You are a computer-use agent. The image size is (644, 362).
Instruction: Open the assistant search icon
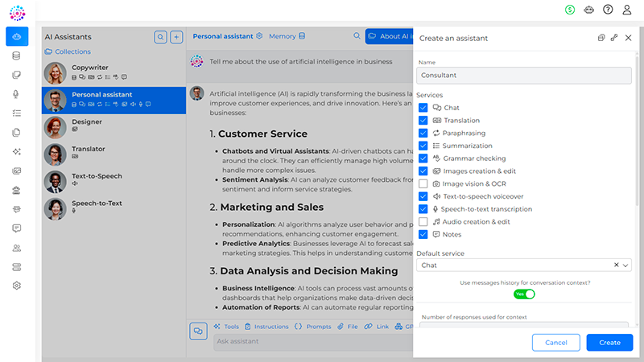tap(160, 37)
